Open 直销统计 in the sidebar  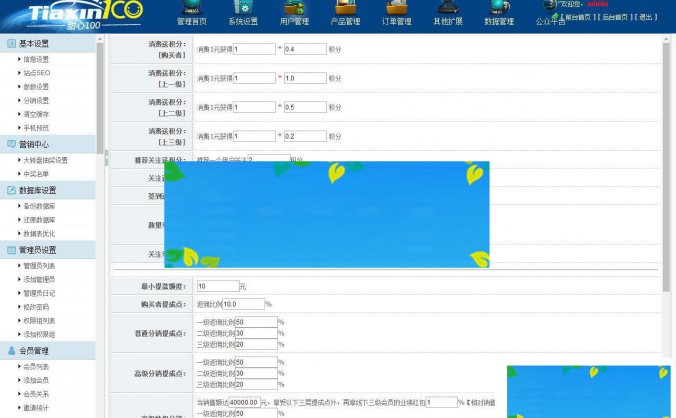point(36,408)
